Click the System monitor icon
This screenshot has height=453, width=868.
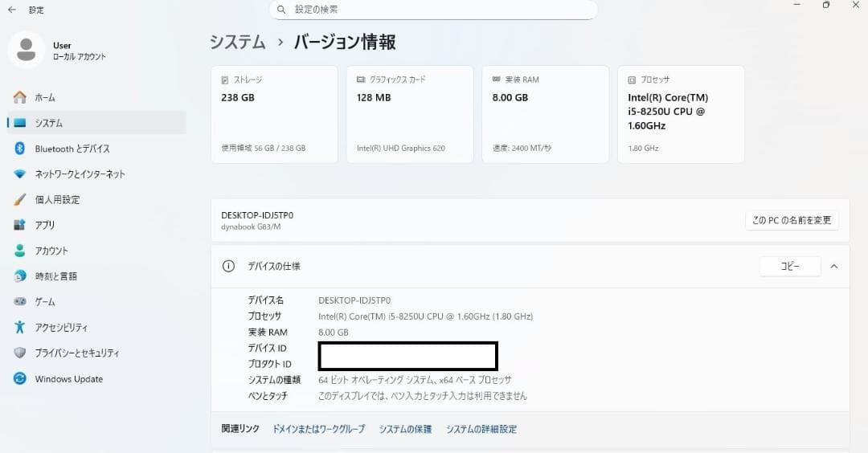20,123
